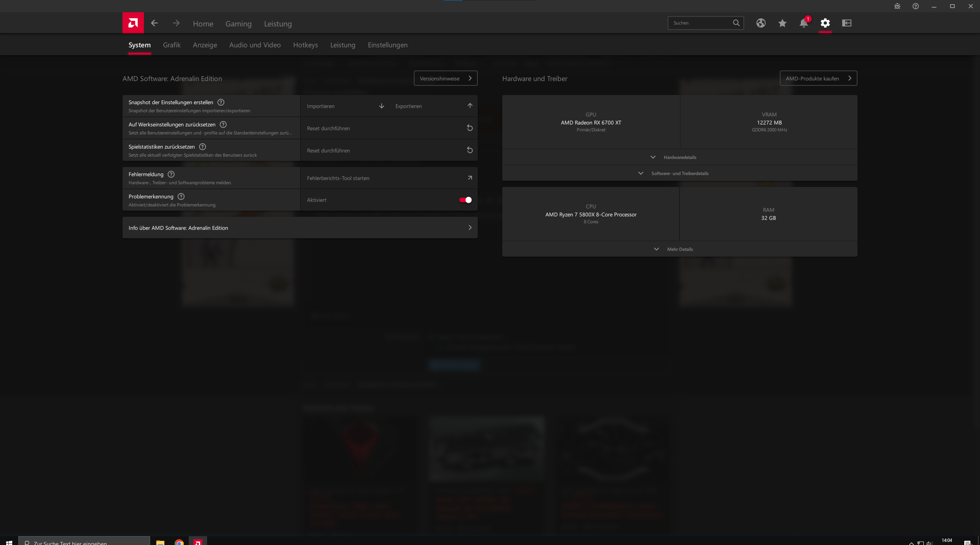
Task: Click factory reset circular arrow icon
Action: [x=470, y=128]
